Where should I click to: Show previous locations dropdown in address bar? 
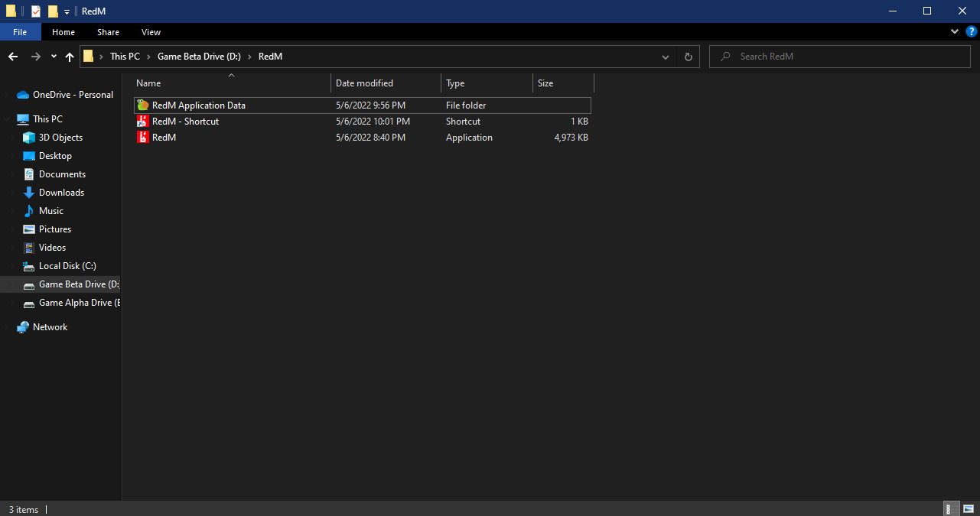[666, 57]
